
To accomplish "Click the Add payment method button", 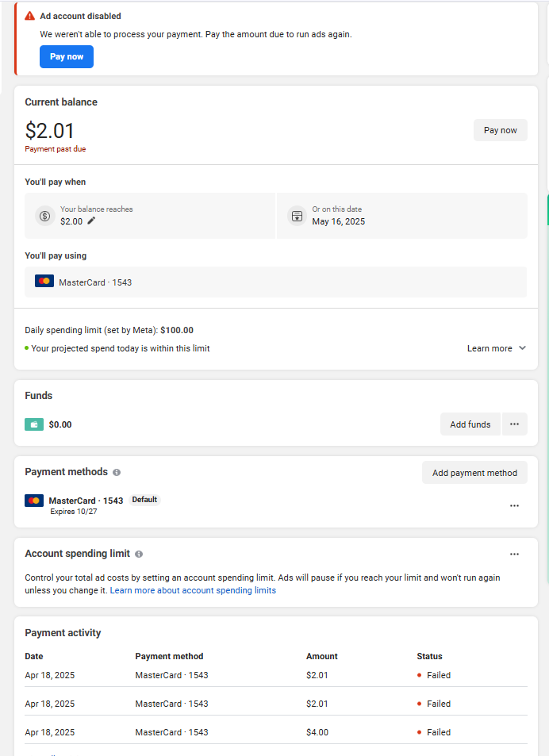I will tap(474, 473).
